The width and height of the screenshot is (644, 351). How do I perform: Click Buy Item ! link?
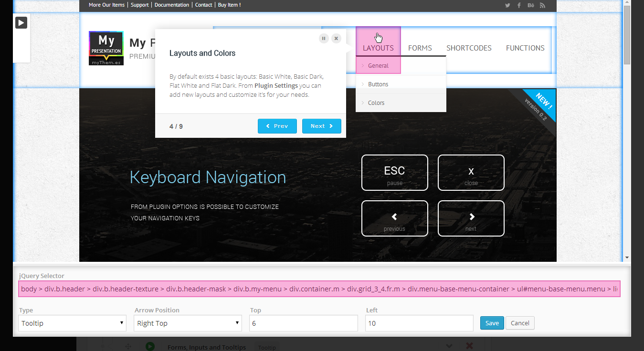click(229, 5)
